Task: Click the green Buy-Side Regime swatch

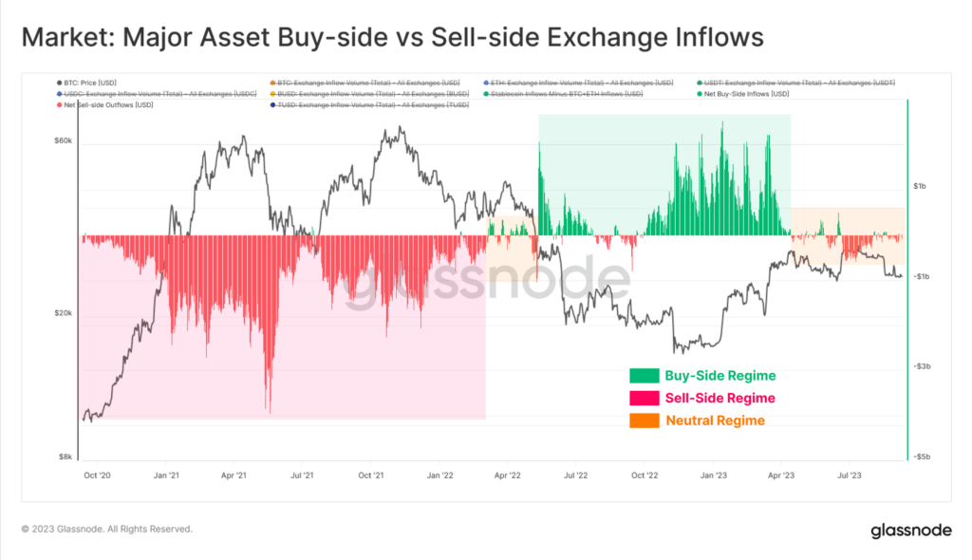Action: click(645, 376)
